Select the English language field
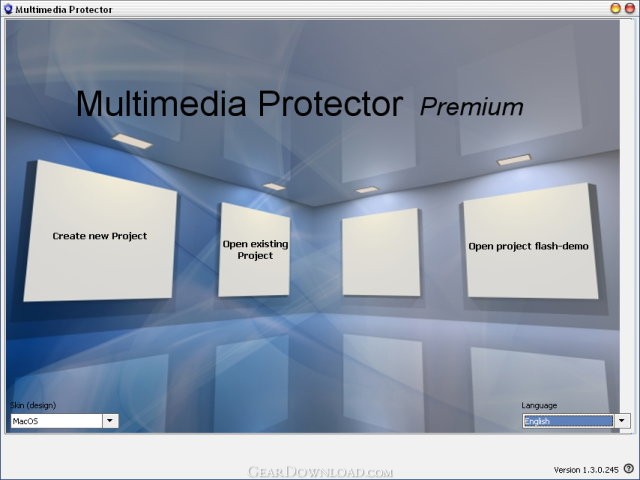The width and height of the screenshot is (640, 480). [x=568, y=421]
